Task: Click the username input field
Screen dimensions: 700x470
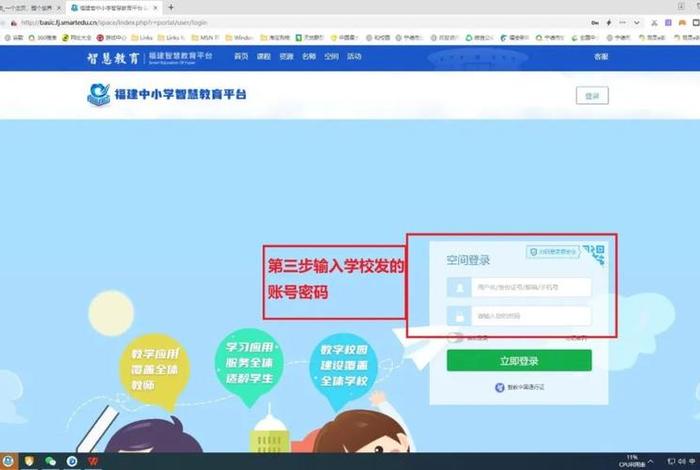Action: [x=531, y=287]
